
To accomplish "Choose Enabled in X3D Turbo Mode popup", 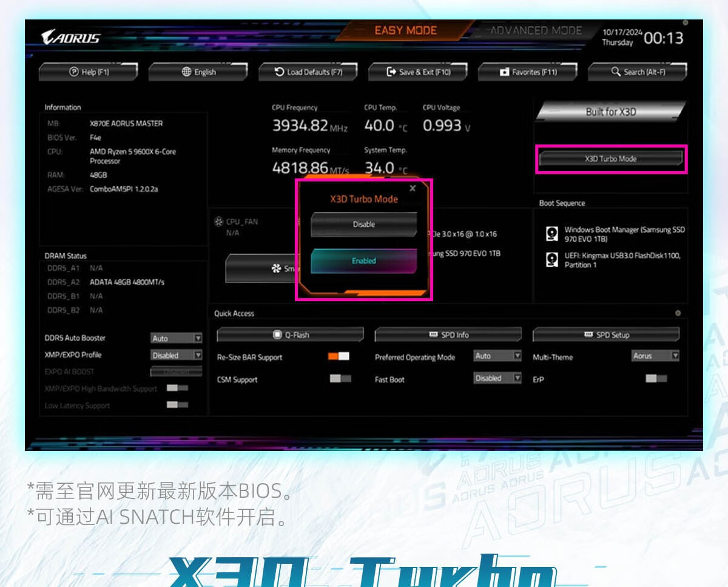I will 364,261.
